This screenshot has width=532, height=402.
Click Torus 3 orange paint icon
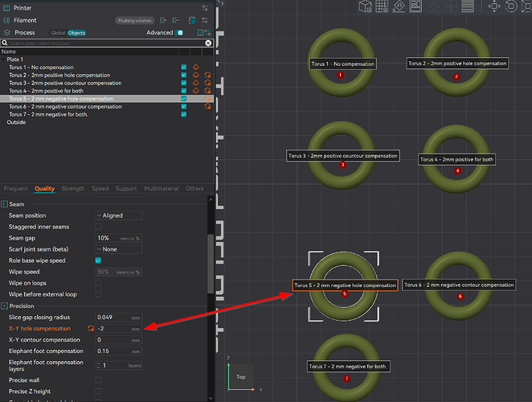coord(196,83)
